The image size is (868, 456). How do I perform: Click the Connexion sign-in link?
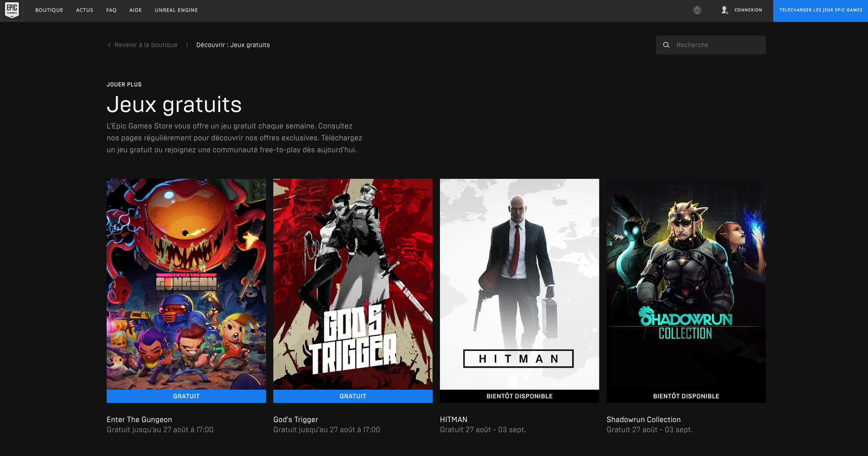tap(748, 10)
